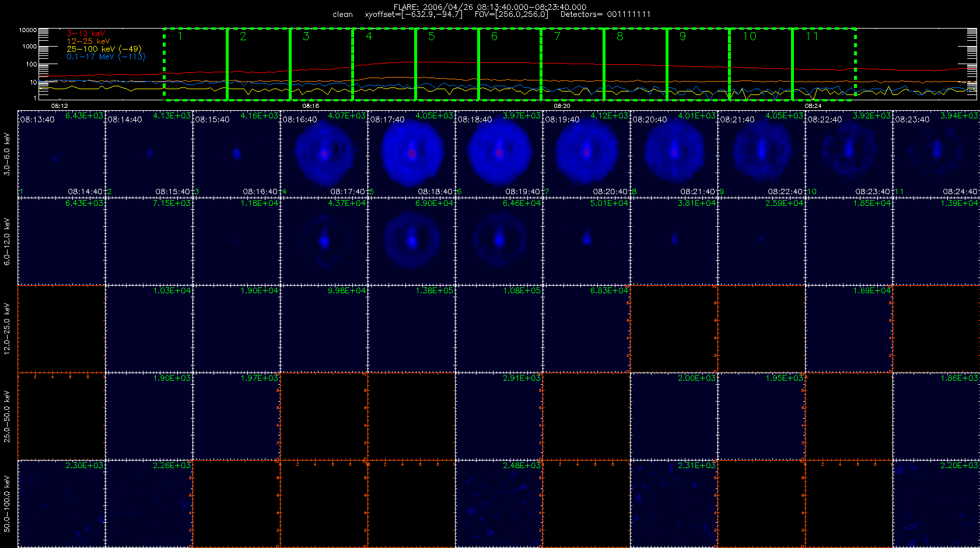The width and height of the screenshot is (980, 548).
Task: Open the 12.0-25.0 keV image labeled 1.69E+04
Action: (849, 329)
